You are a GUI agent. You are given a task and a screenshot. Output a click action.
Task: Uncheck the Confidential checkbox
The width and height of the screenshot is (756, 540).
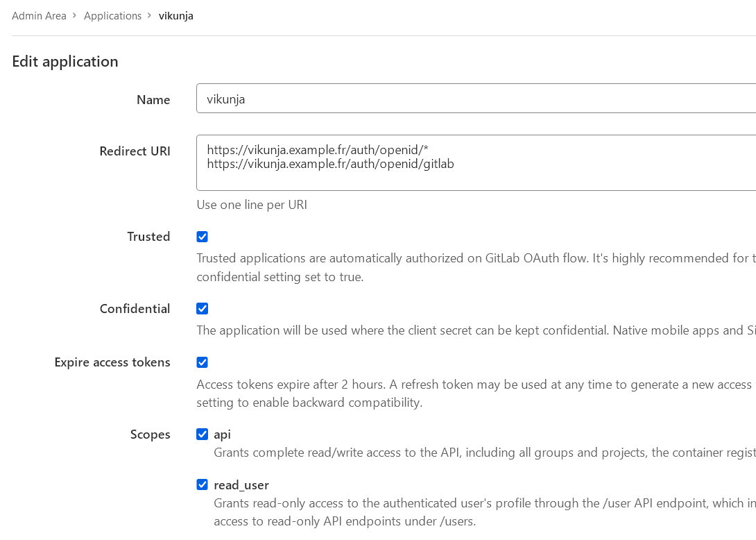coord(202,308)
